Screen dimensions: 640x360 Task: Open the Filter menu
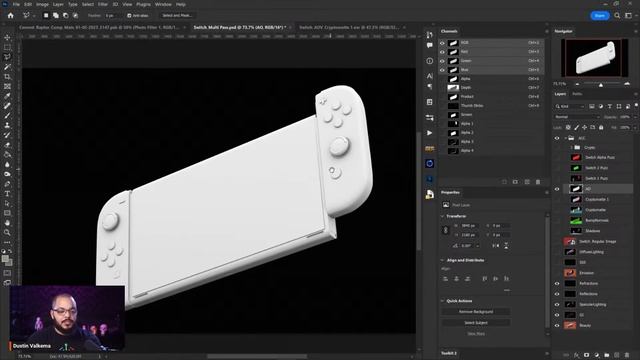tap(102, 4)
